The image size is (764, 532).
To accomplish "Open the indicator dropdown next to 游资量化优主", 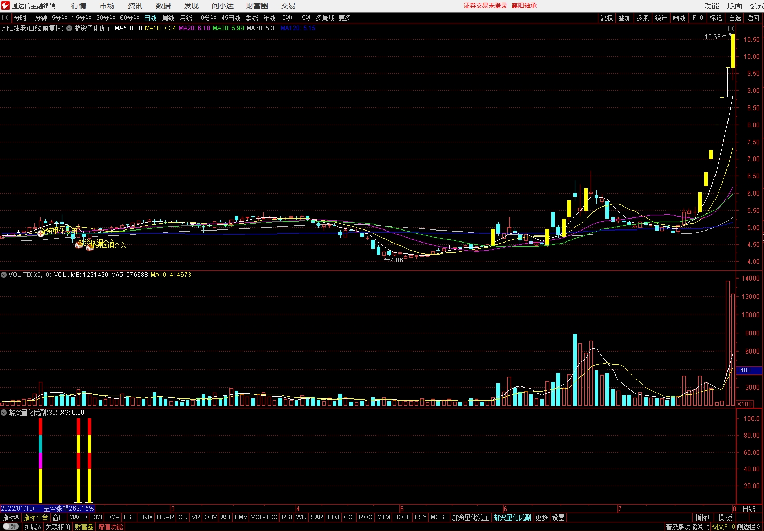I will (69, 28).
